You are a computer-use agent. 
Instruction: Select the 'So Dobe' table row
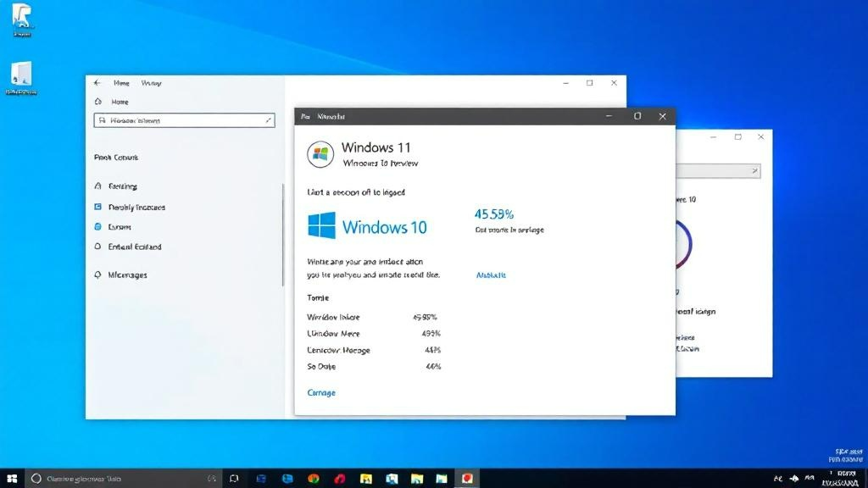pos(374,366)
